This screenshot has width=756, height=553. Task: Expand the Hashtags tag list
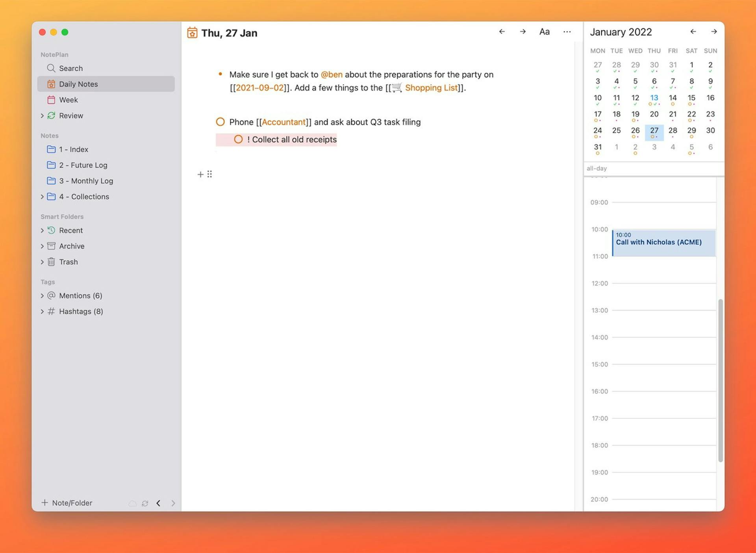[43, 311]
